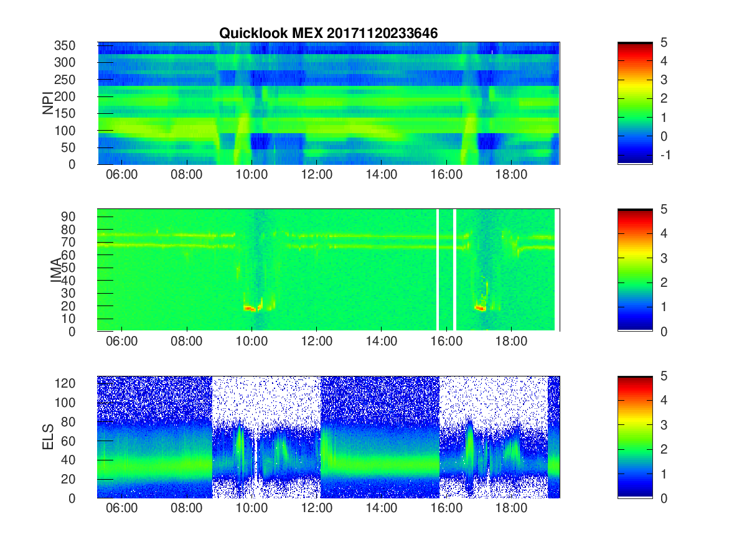Click the Quicklook MEX 20171120233646 title

click(x=329, y=34)
